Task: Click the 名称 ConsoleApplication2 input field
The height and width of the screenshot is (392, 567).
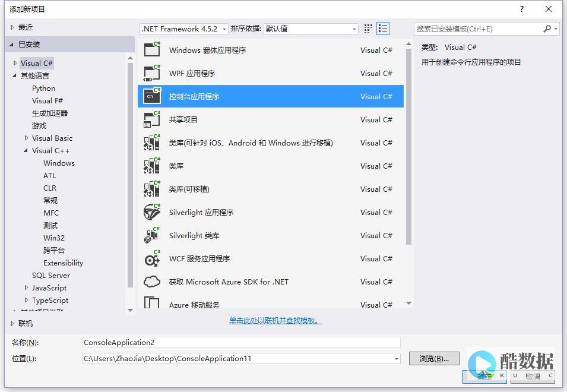Action: click(x=241, y=343)
